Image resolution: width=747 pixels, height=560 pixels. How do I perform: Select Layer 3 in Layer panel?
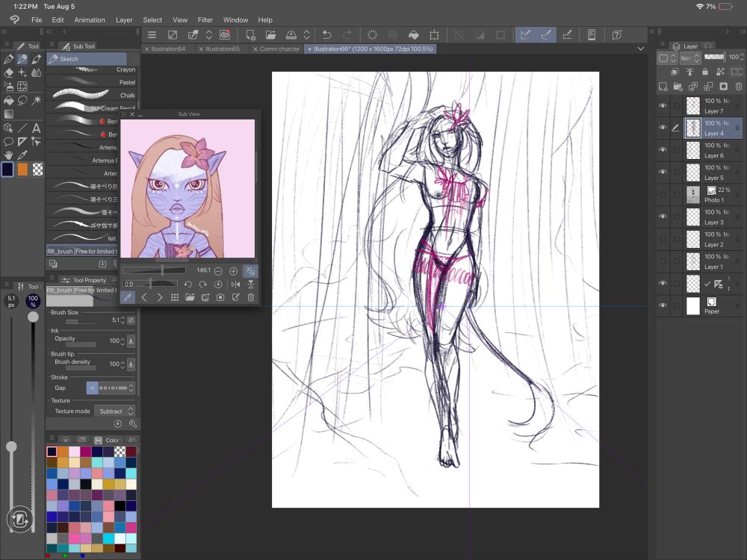[713, 217]
